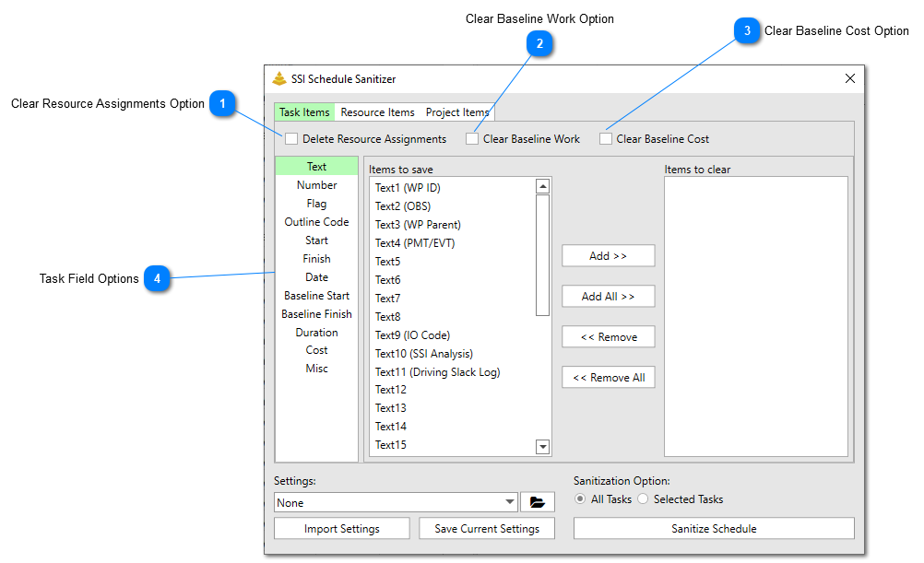Select the All Tasks radio button
This screenshot has height=563, width=924.
click(x=580, y=498)
